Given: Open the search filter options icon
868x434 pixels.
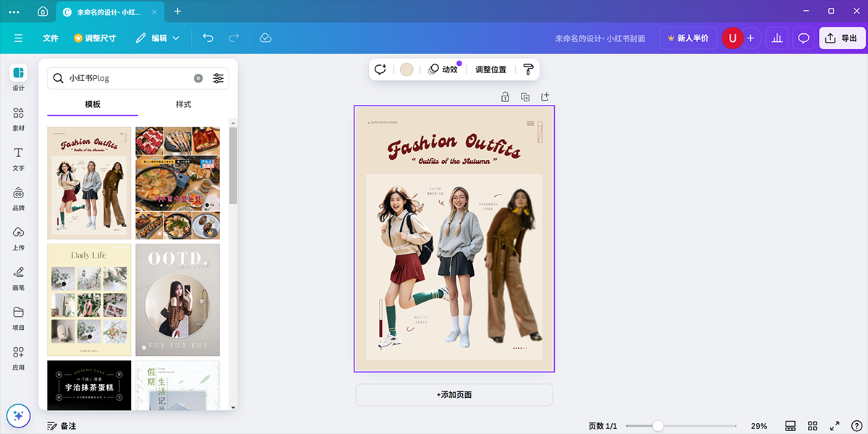Looking at the screenshot, I should 218,77.
